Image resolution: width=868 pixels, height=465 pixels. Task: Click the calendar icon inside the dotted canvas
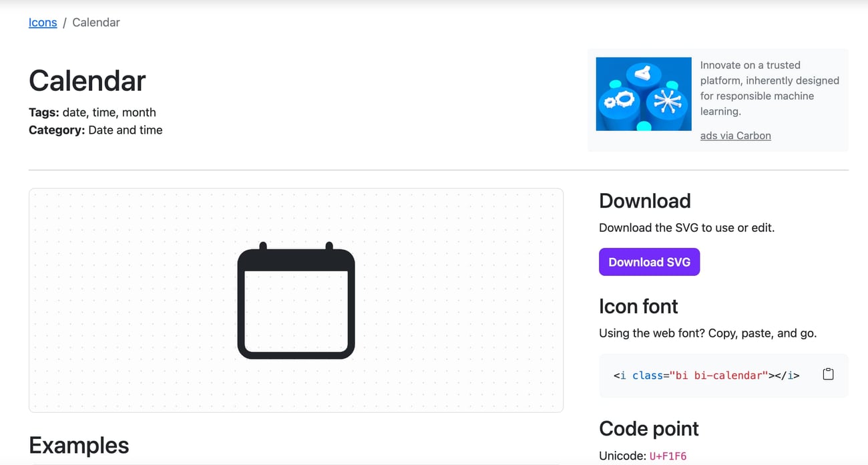pos(296,299)
